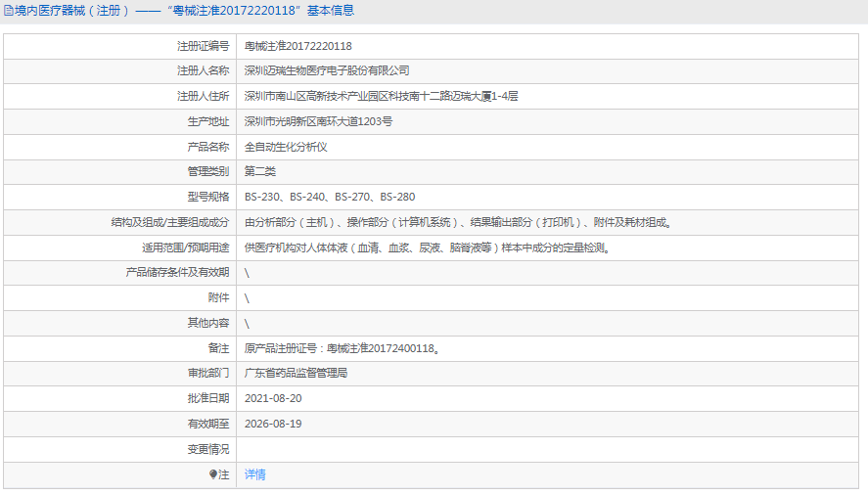
Task: Click the approval date 2021-08-20
Action: [x=273, y=399]
